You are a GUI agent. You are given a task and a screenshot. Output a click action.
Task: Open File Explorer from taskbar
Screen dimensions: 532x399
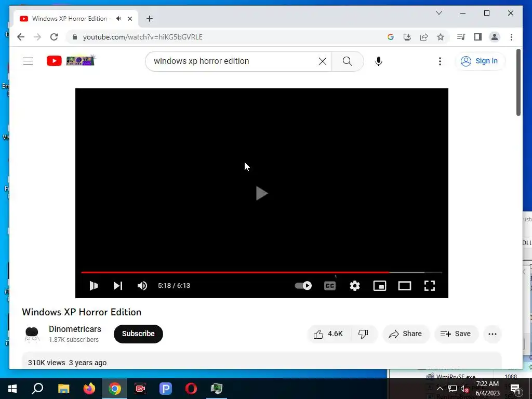pos(63,389)
